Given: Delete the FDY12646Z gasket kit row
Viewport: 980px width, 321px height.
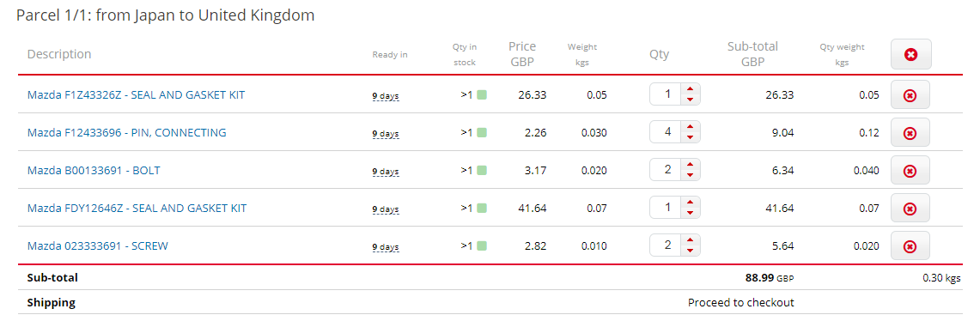Looking at the screenshot, I should pos(910,208).
